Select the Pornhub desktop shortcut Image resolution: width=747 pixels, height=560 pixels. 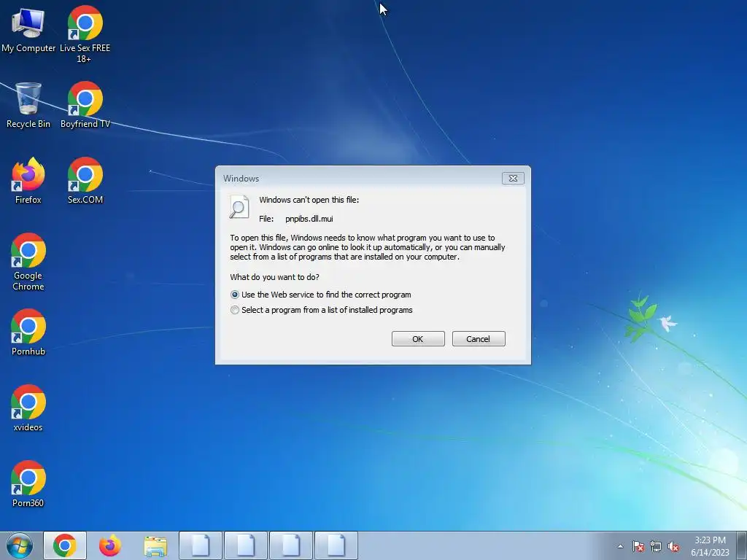28,332
